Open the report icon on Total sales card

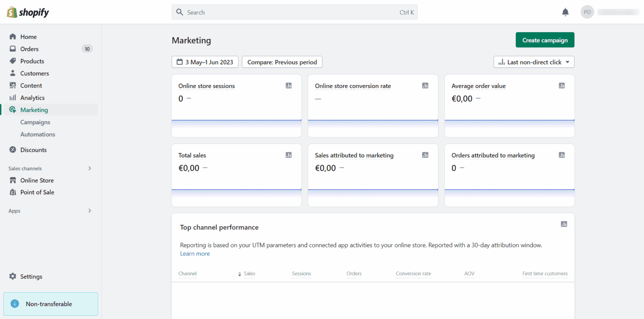click(288, 155)
